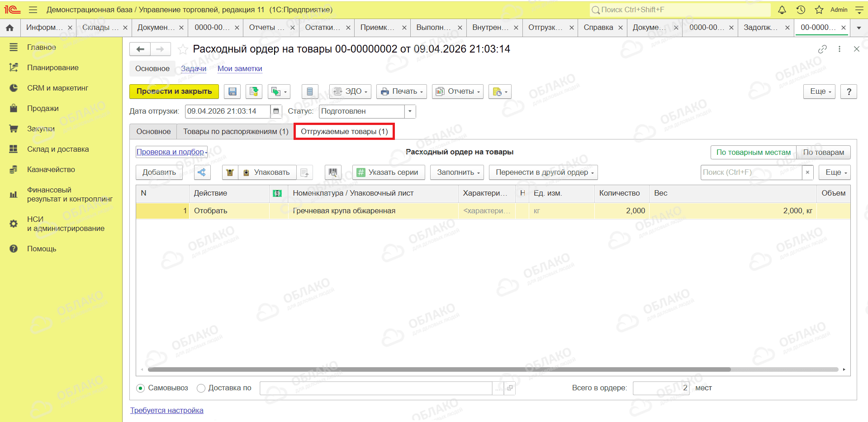Copy link with the chain icon
Viewport: 868px width, 422px height.
point(822,49)
